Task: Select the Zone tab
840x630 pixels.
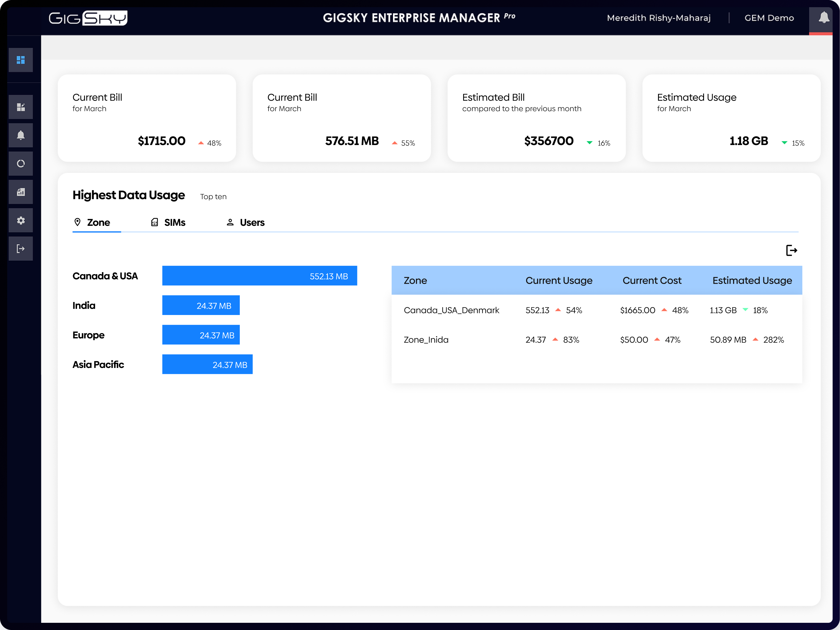Action: [x=98, y=222]
